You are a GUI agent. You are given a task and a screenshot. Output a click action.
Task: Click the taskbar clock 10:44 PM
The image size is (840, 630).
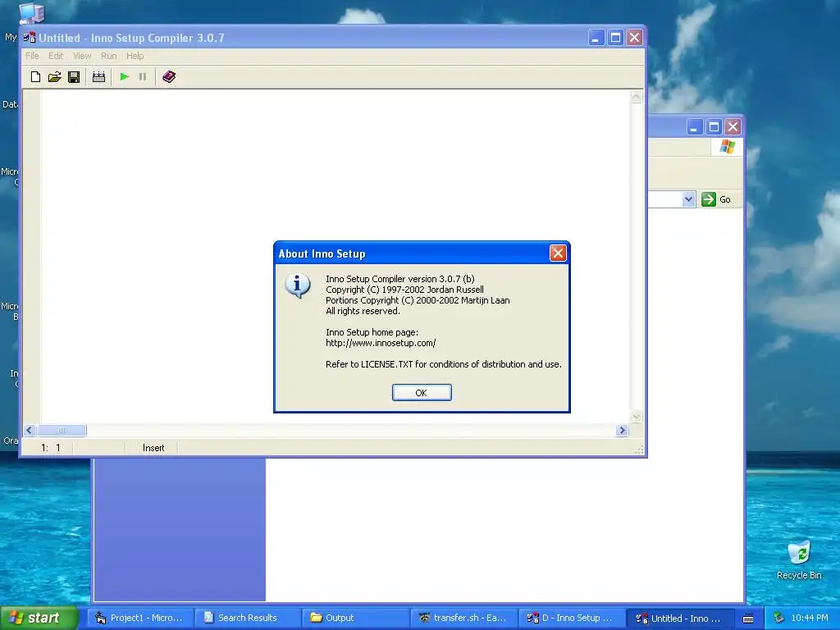(x=810, y=618)
